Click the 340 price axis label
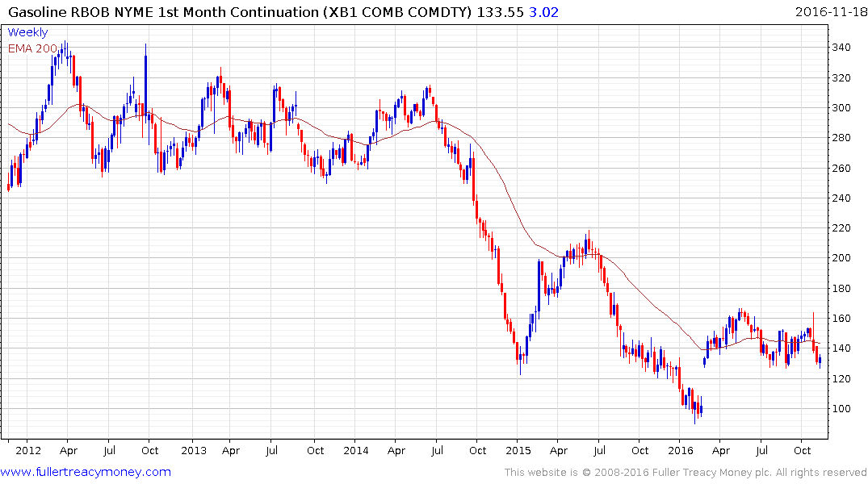The image size is (868, 484). (x=841, y=48)
